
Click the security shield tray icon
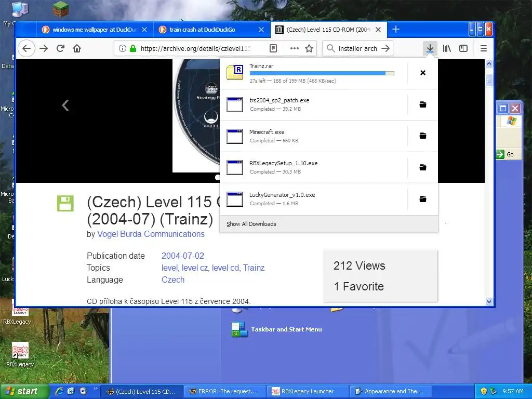(x=484, y=391)
